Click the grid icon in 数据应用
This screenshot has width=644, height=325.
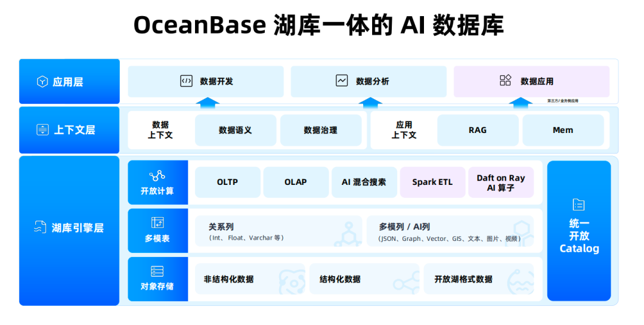pos(505,80)
